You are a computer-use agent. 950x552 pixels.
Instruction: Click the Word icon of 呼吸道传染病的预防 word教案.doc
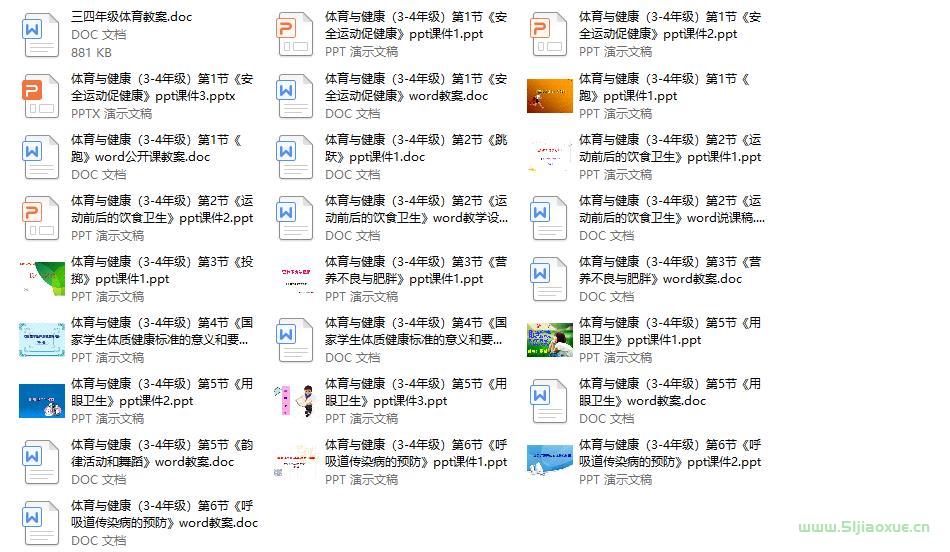tap(41, 523)
